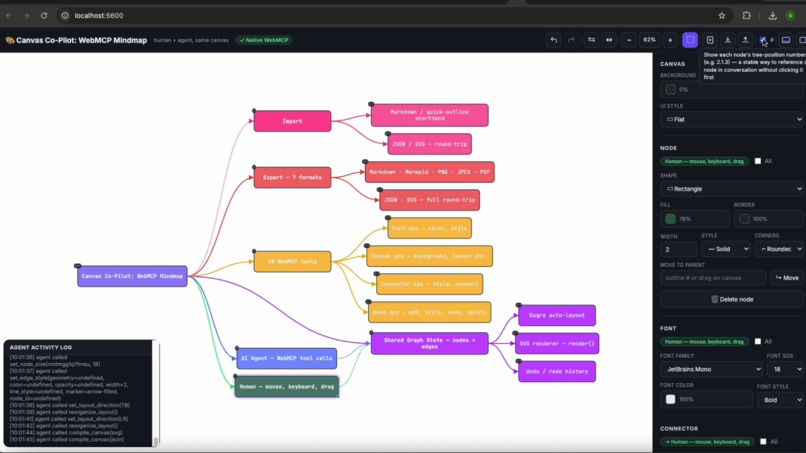Undo the last canvas action
The image size is (806, 453).
553,40
